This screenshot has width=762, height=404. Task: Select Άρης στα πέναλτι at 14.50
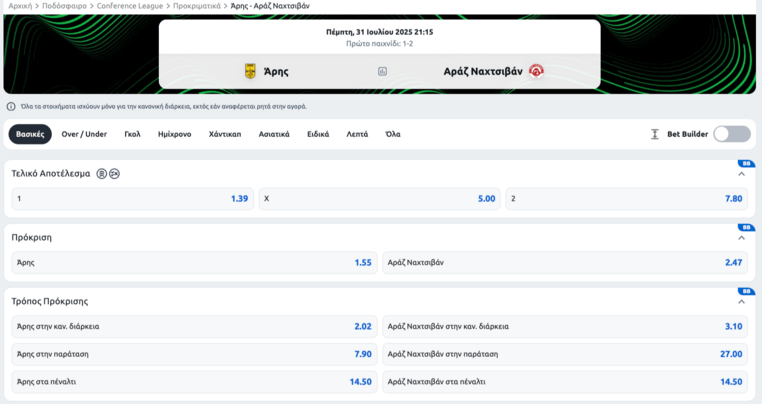click(x=194, y=382)
